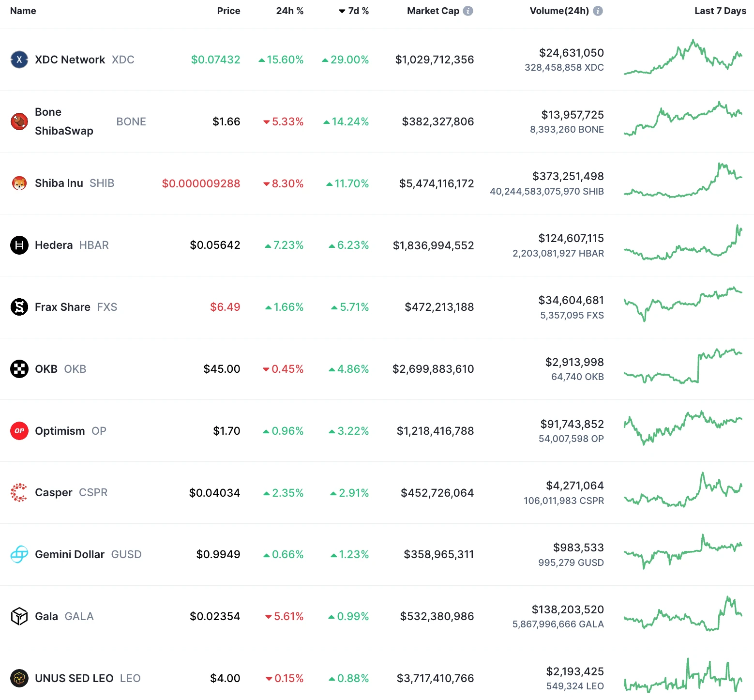View the Optimism 7-day sparkline chart
Viewport: 754px width, 700px height.
[x=683, y=428]
